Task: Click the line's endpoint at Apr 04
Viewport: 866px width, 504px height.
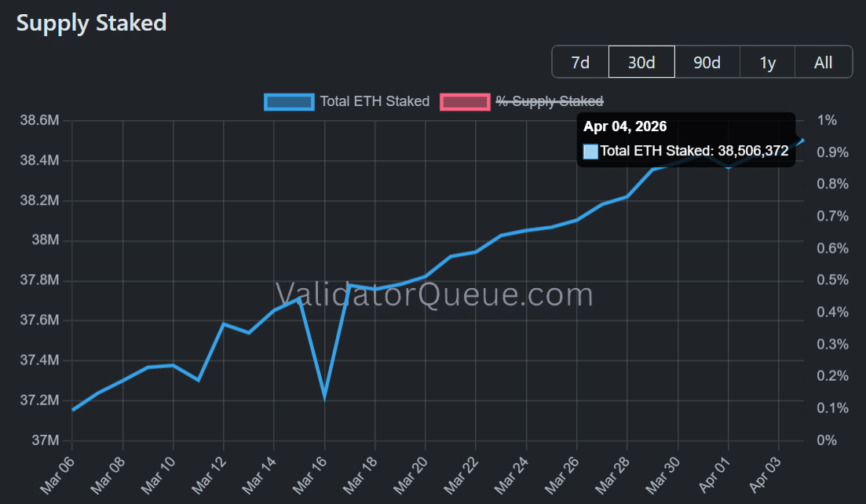Action: [803, 140]
